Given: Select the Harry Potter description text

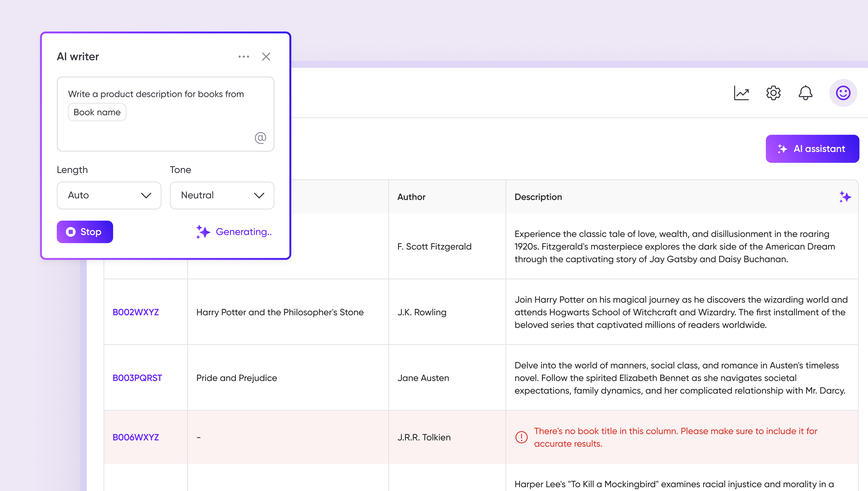Looking at the screenshot, I should tap(681, 312).
